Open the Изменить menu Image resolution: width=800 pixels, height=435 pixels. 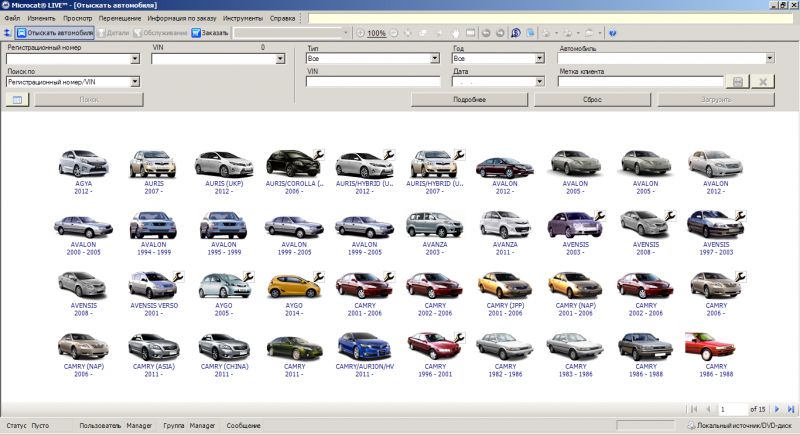[x=41, y=18]
